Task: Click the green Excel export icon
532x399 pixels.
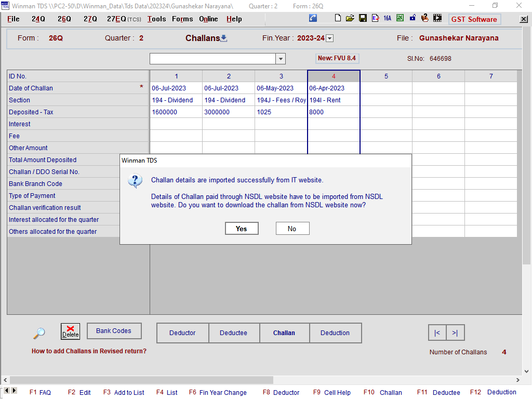Action: [x=400, y=18]
